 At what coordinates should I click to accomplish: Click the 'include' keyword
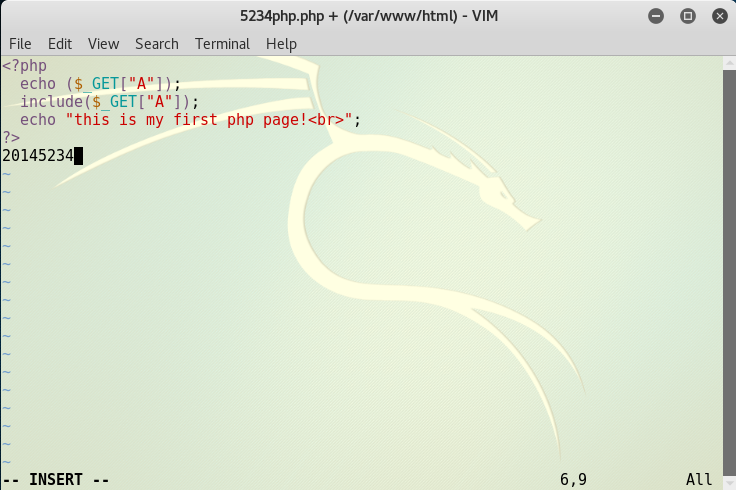click(52, 102)
